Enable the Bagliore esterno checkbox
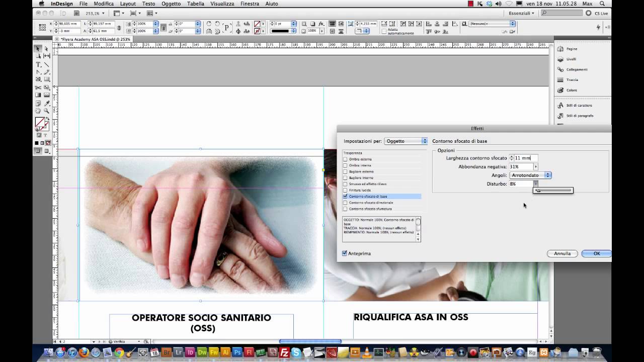644x362 pixels. pos(345,171)
